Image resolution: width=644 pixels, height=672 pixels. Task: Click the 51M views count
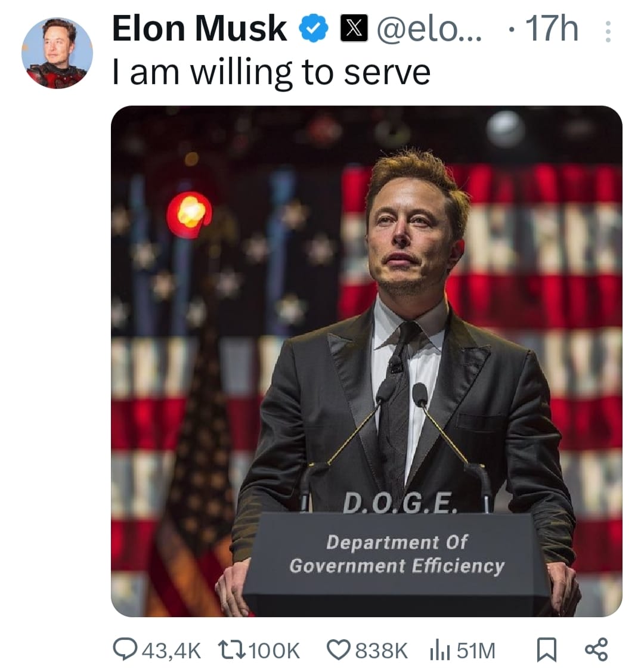[476, 651]
